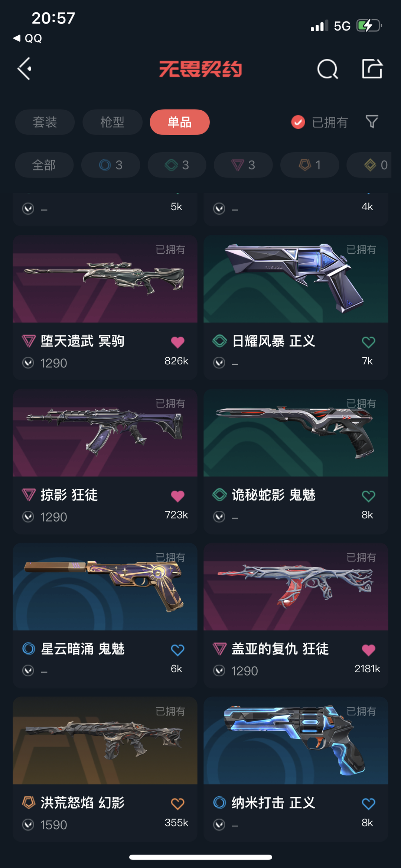
Task: Select the 单品 tab
Action: coord(180,122)
